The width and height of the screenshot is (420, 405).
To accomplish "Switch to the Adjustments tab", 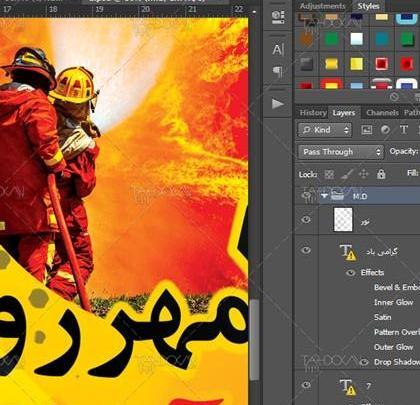I will [322, 6].
